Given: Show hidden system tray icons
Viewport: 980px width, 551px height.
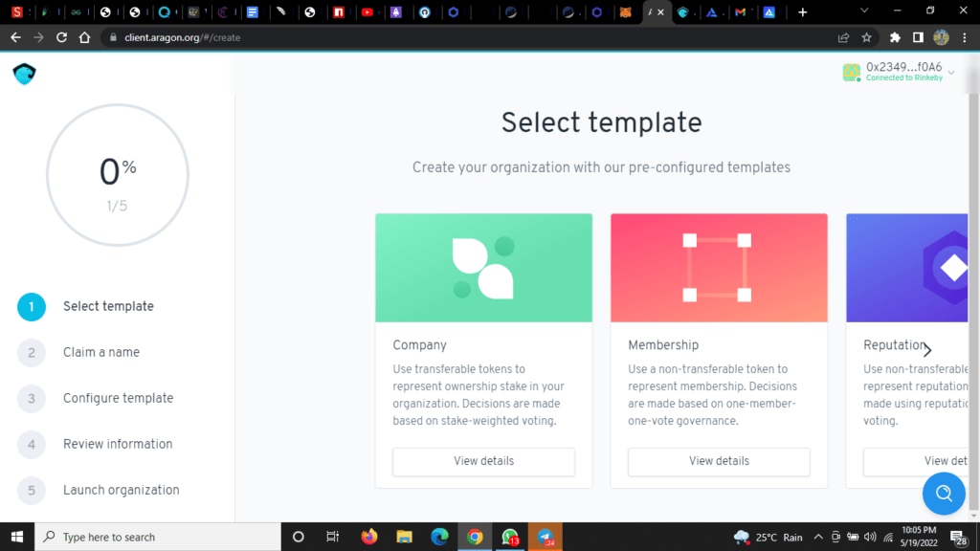Looking at the screenshot, I should (x=818, y=537).
